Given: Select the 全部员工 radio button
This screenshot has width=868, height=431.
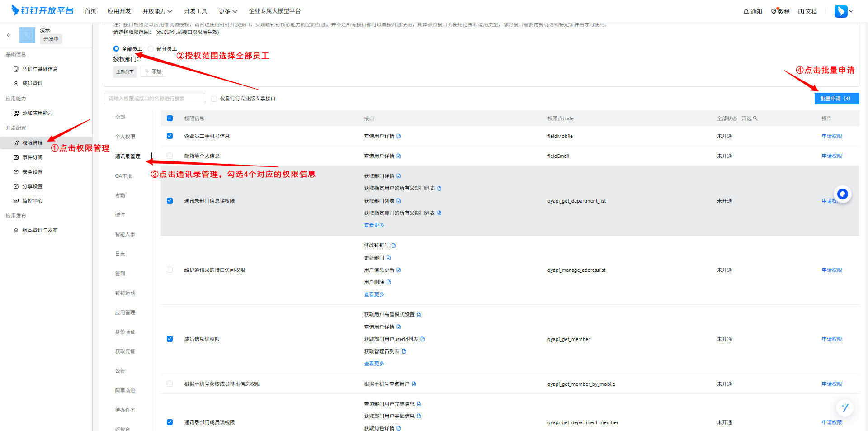Looking at the screenshot, I should coord(116,48).
